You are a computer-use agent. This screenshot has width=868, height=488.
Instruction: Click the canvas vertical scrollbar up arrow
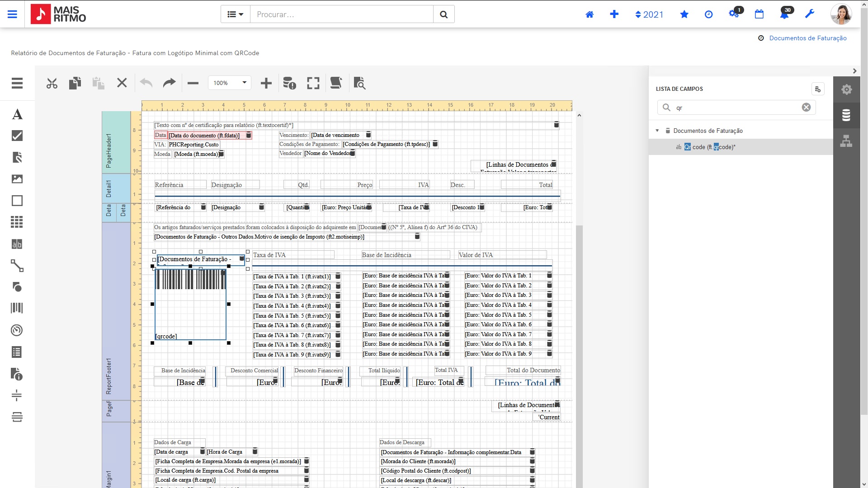point(579,116)
